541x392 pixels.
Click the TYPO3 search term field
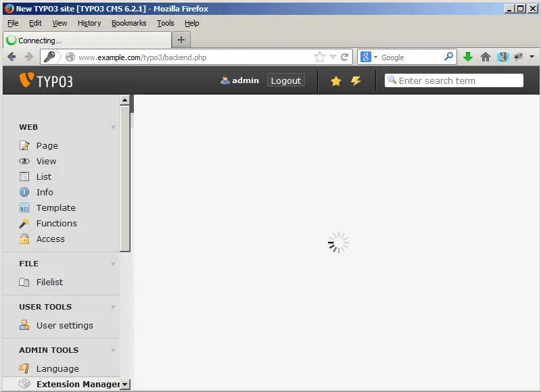(x=454, y=80)
